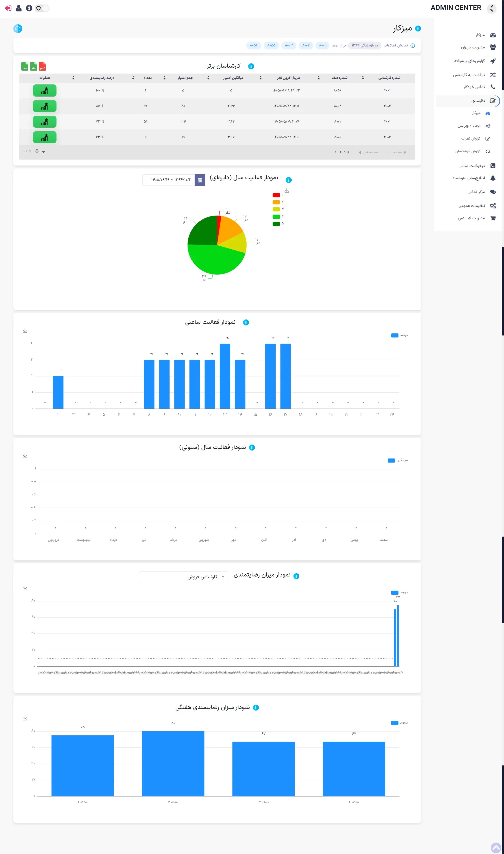The height and width of the screenshot is (854, 504).
Task: Open the کارشناس فروش dropdown
Action: point(184,577)
